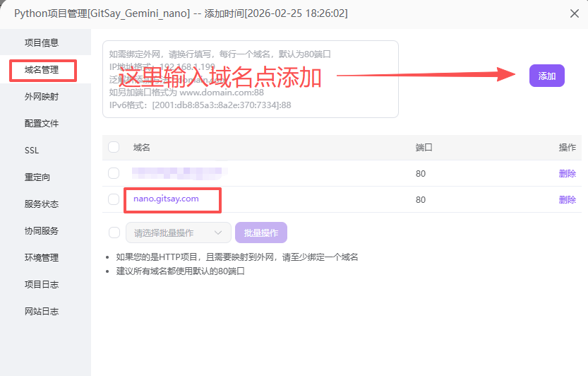View the 服务状态 tab
588x376 pixels.
[x=42, y=204]
